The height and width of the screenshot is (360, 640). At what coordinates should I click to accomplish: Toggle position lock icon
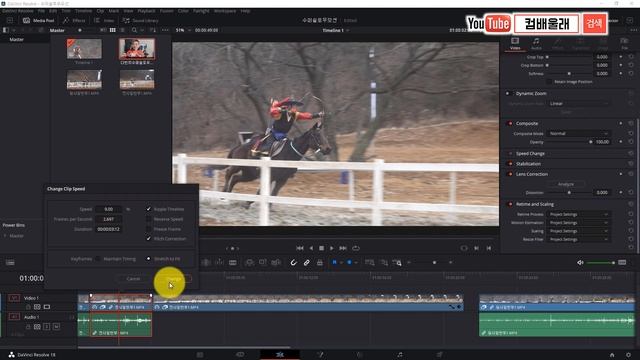point(320,262)
